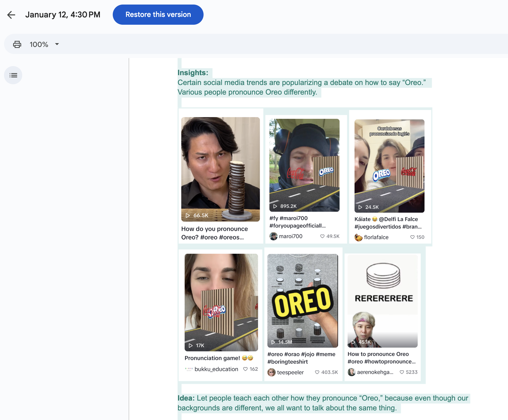Click play icon on 17K video
Image resolution: width=508 pixels, height=420 pixels.
pyautogui.click(x=191, y=345)
